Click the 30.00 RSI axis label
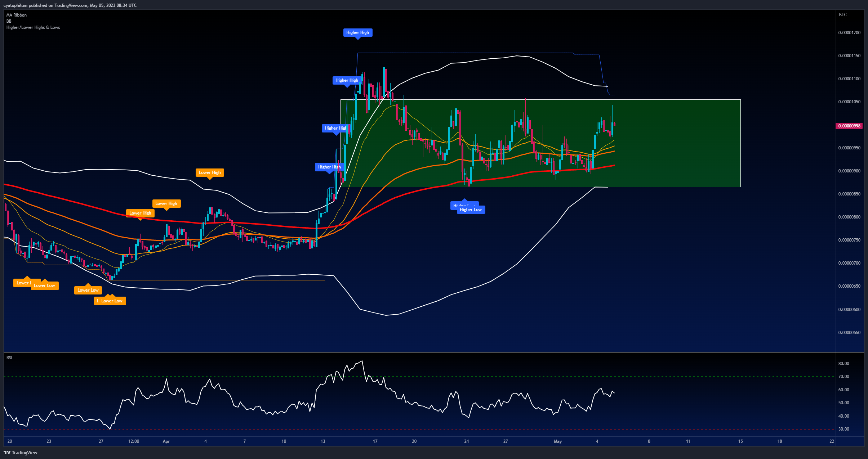 pyautogui.click(x=843, y=429)
